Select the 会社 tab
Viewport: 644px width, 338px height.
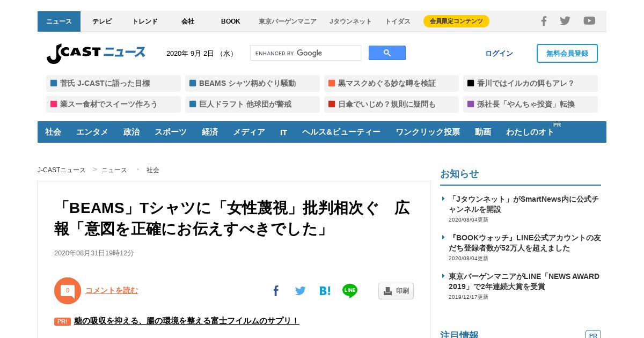click(x=188, y=21)
